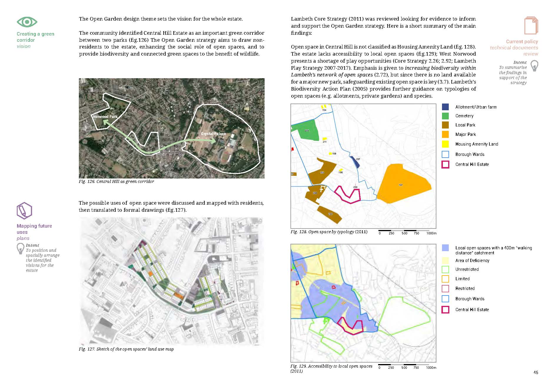Open the 'Creating a green corridor' heading
This screenshot has height=392, width=555.
pos(35,37)
